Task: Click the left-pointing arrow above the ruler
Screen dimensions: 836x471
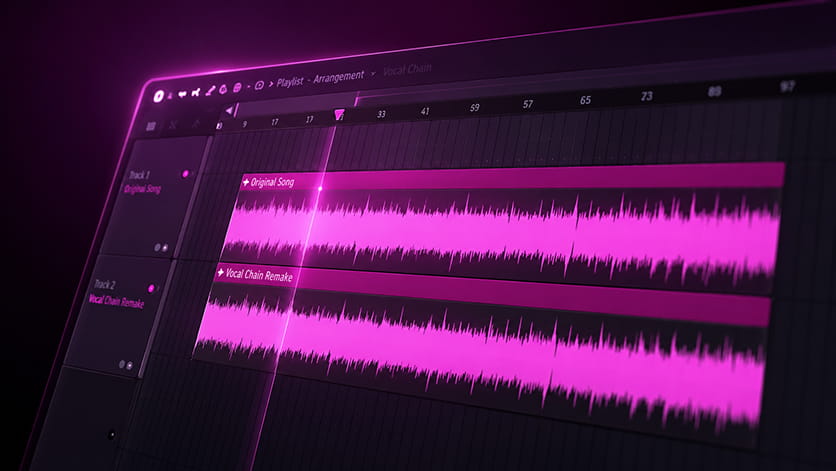Action: (229, 110)
